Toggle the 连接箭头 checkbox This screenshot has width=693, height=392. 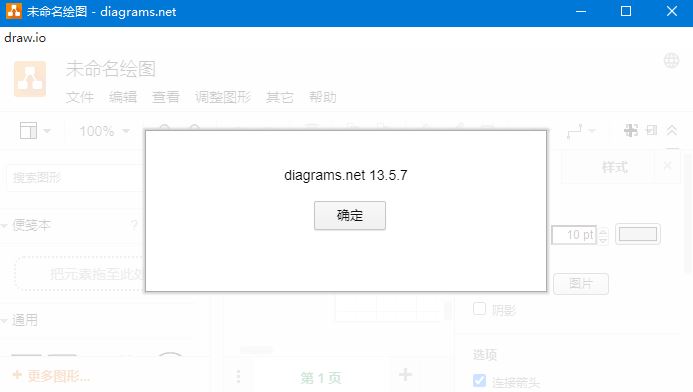point(480,381)
